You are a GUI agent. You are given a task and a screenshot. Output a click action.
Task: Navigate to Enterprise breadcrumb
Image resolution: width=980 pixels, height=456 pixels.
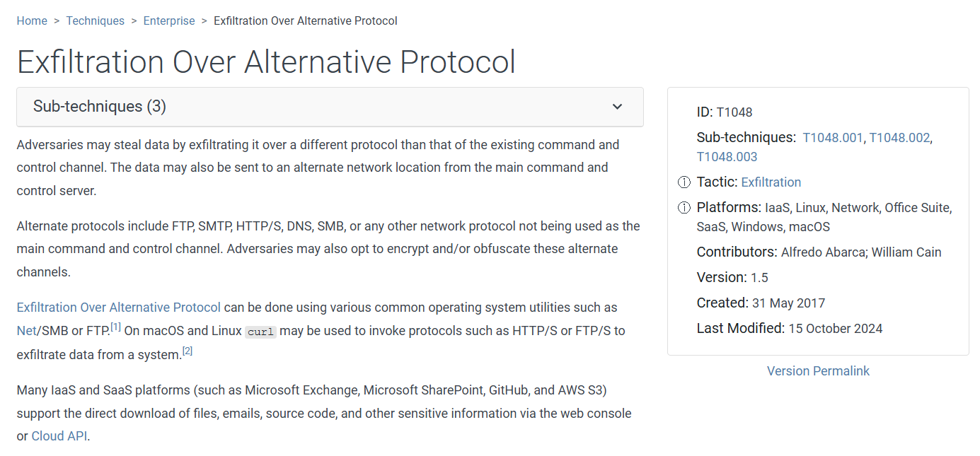click(169, 21)
